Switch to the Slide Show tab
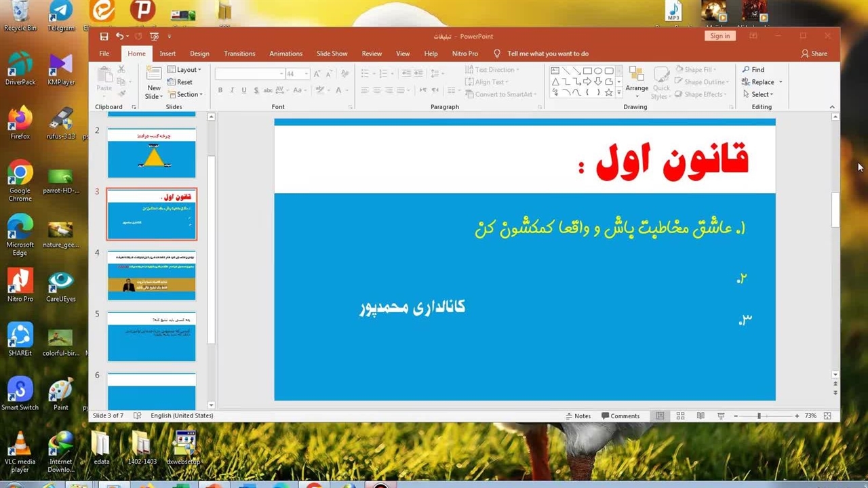This screenshot has height=488, width=868. pos(332,54)
